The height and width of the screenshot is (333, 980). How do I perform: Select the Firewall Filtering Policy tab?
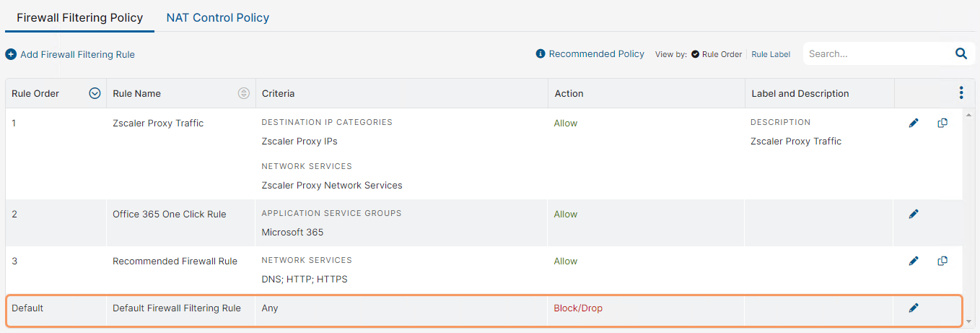[79, 17]
